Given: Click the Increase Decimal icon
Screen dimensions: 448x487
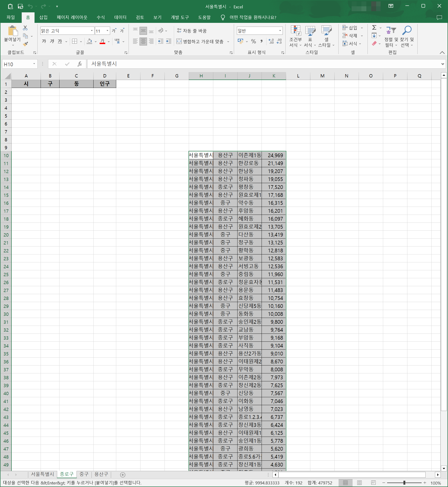Looking at the screenshot, I should [271, 42].
